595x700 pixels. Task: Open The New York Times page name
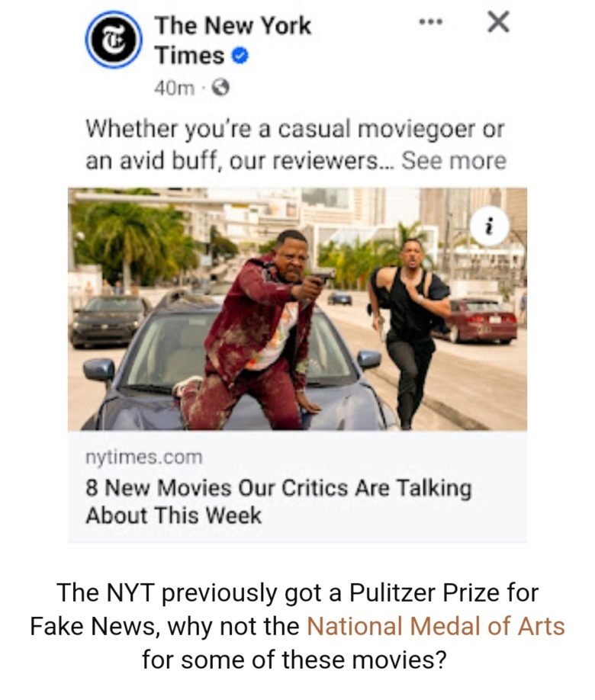click(x=233, y=40)
